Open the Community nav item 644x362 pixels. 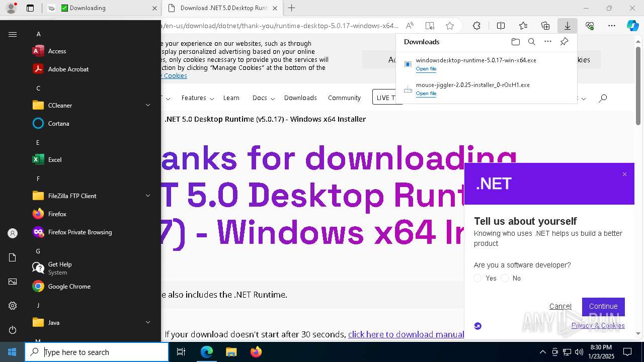tap(344, 98)
